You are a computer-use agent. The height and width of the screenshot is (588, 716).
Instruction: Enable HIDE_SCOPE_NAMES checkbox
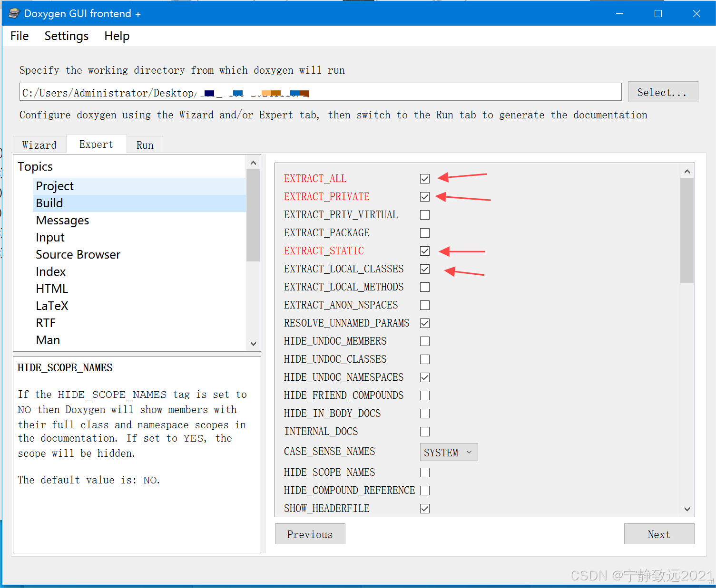425,472
